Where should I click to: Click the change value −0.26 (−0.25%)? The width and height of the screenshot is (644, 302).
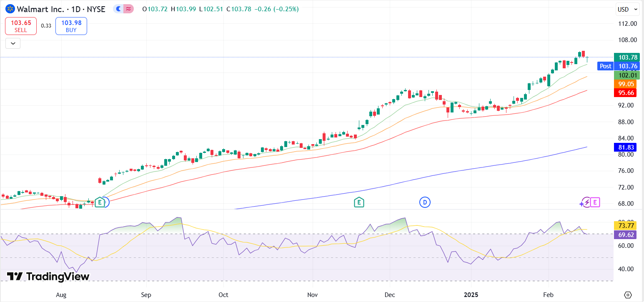click(x=276, y=9)
